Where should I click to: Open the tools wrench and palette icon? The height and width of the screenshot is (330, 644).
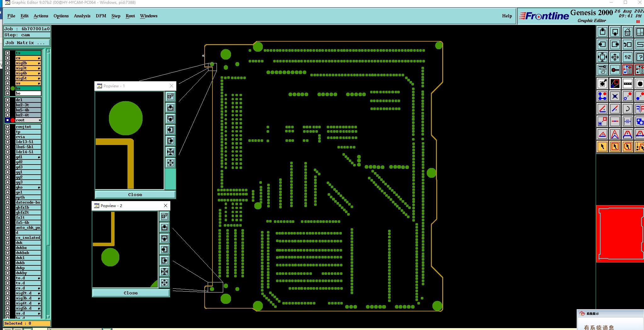pyautogui.click(x=602, y=70)
